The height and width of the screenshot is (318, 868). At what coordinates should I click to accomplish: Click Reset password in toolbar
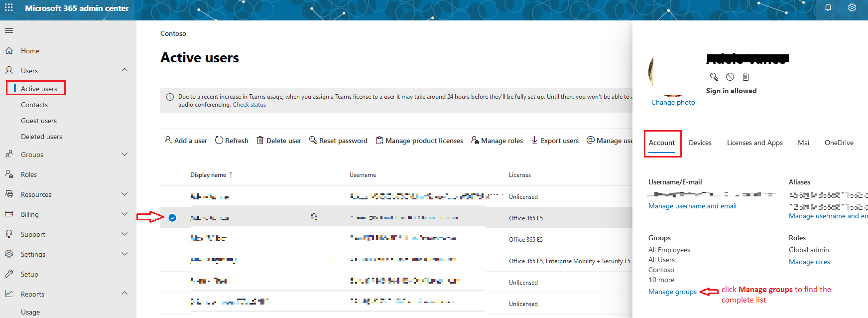point(338,141)
